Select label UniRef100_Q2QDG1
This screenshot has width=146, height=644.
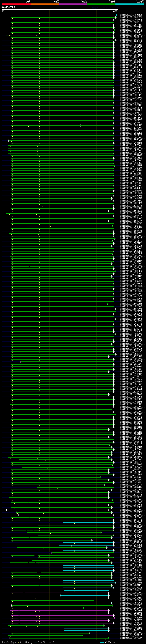pos(131,72)
